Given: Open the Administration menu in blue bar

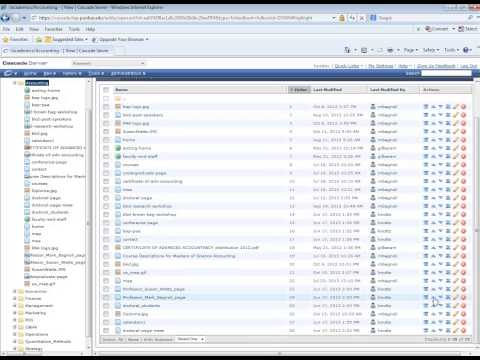Looking at the screenshot, I should [128, 73].
